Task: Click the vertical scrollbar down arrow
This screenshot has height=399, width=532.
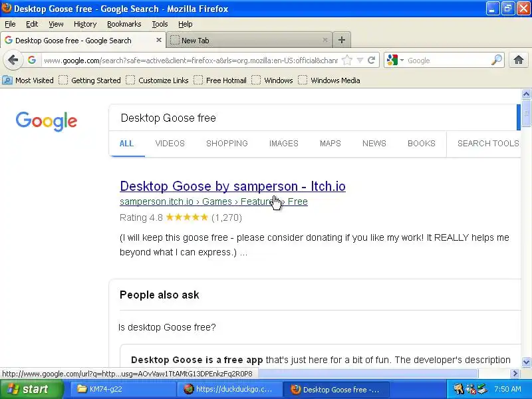Action: tap(526, 362)
